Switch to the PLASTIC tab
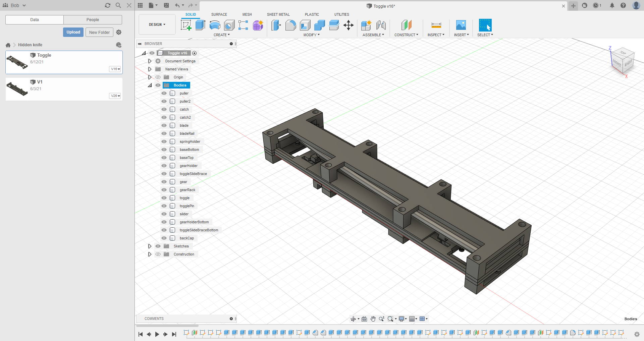This screenshot has width=644, height=341. click(312, 14)
